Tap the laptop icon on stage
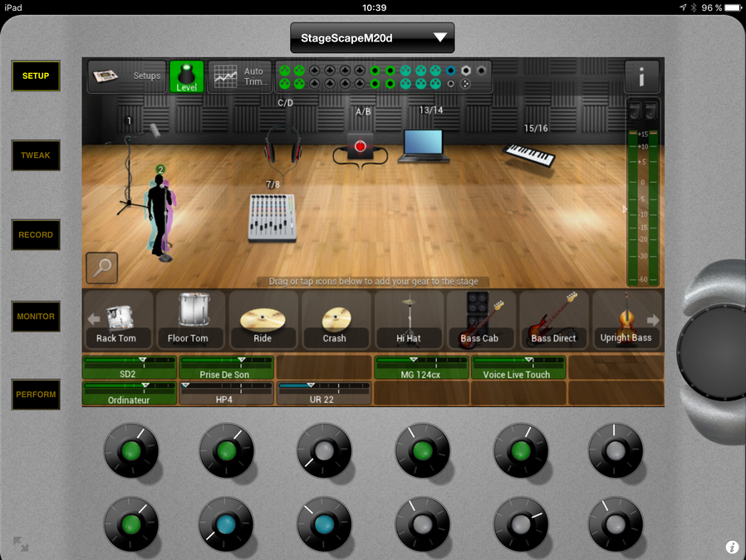Viewport: 746px width, 560px height. tap(424, 145)
